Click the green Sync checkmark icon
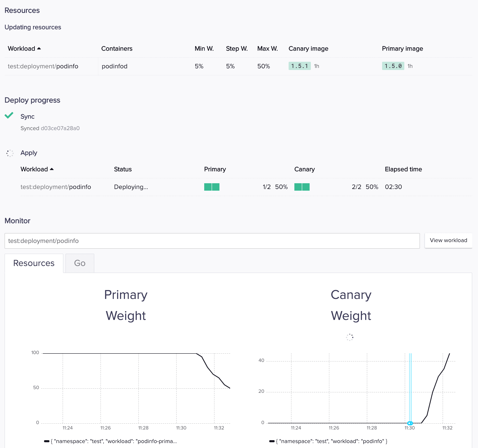 [9, 116]
